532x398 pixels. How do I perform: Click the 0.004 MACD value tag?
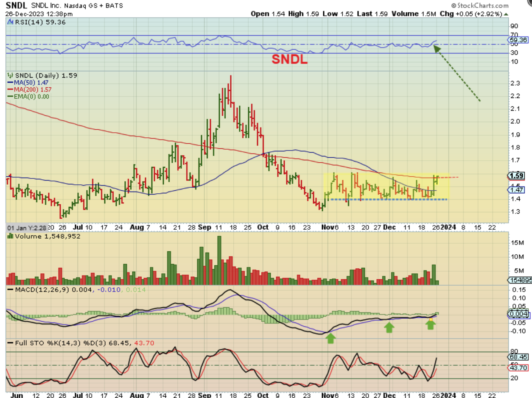(x=518, y=314)
